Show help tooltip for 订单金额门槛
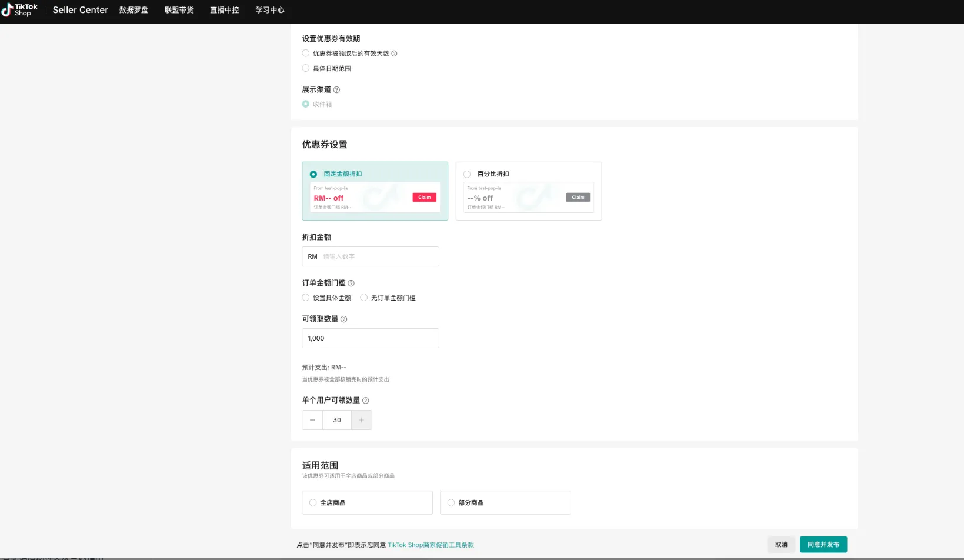 point(351,284)
